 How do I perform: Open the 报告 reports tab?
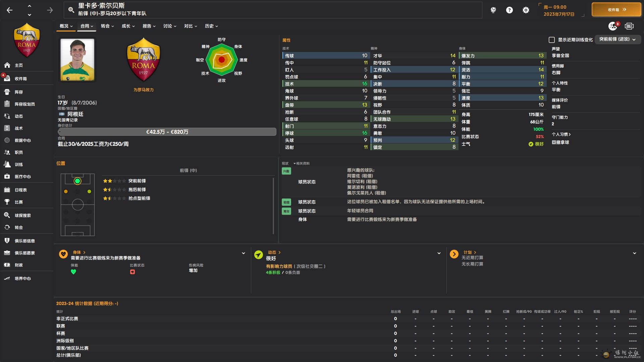pos(149,26)
